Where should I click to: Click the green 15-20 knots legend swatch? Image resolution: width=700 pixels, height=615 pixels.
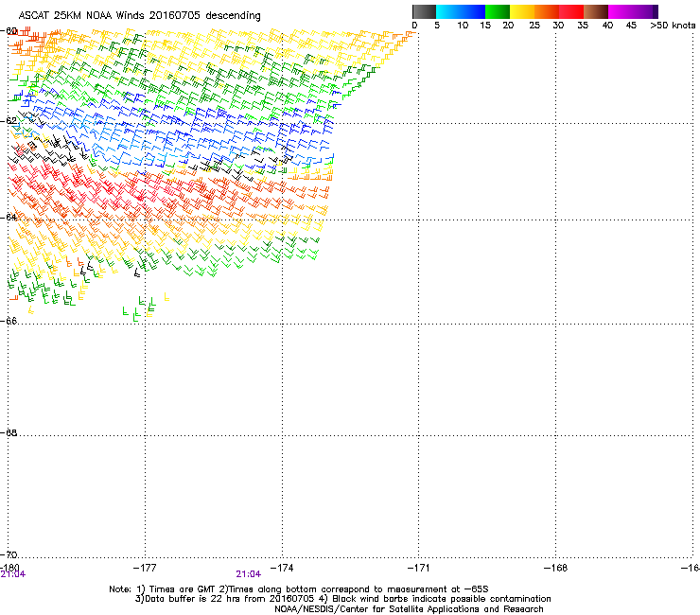pyautogui.click(x=498, y=11)
